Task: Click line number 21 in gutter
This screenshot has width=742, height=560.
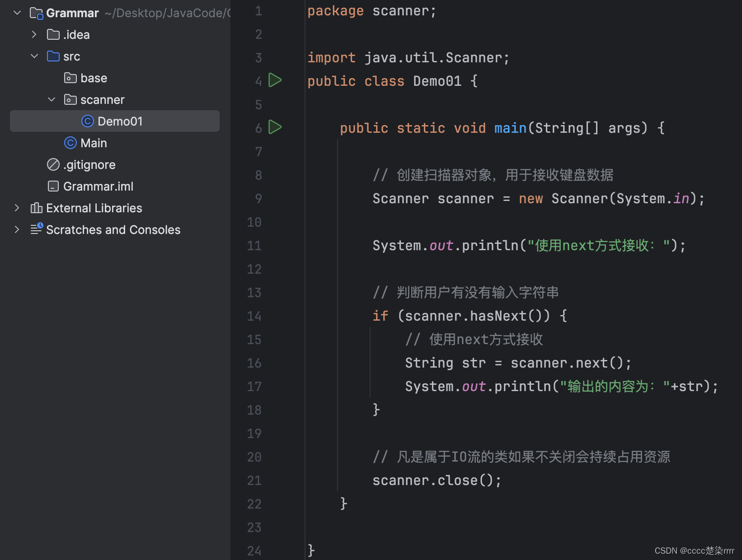Action: tap(254, 480)
